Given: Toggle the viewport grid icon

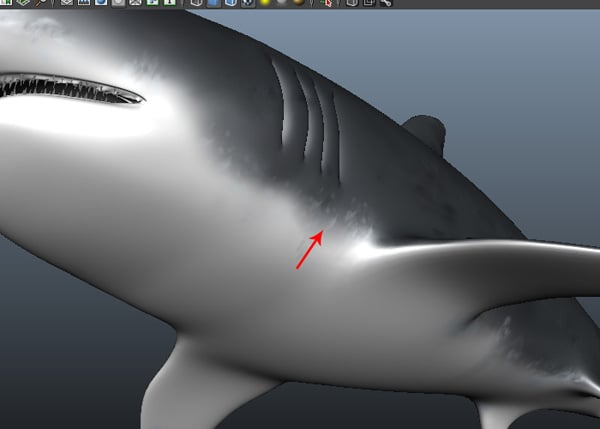Looking at the screenshot, I should [x=66, y=2].
